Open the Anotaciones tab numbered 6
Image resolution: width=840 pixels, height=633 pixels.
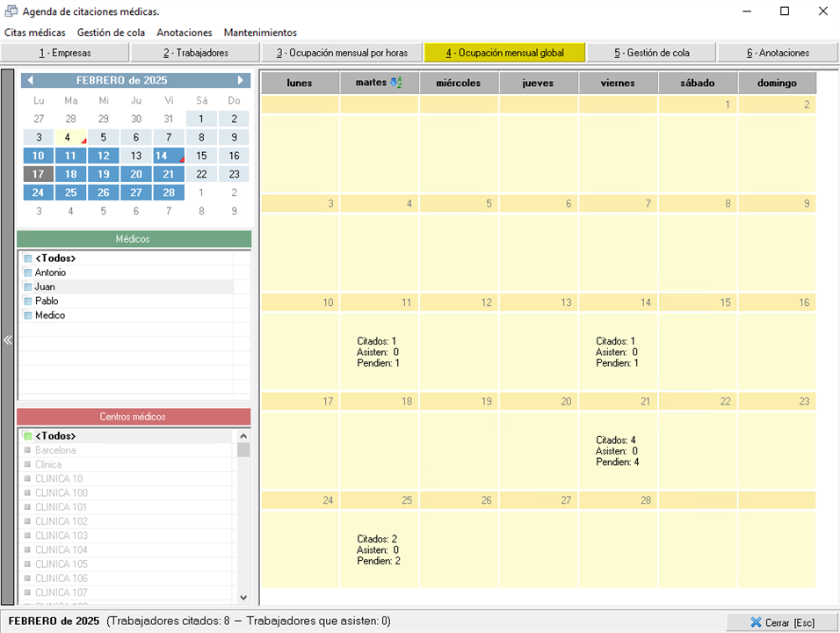click(x=778, y=53)
